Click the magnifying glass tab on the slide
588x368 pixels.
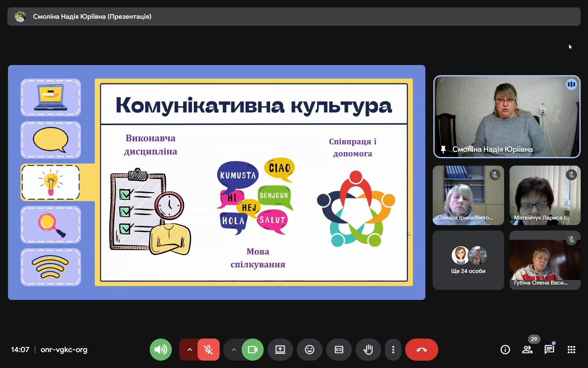[51, 224]
